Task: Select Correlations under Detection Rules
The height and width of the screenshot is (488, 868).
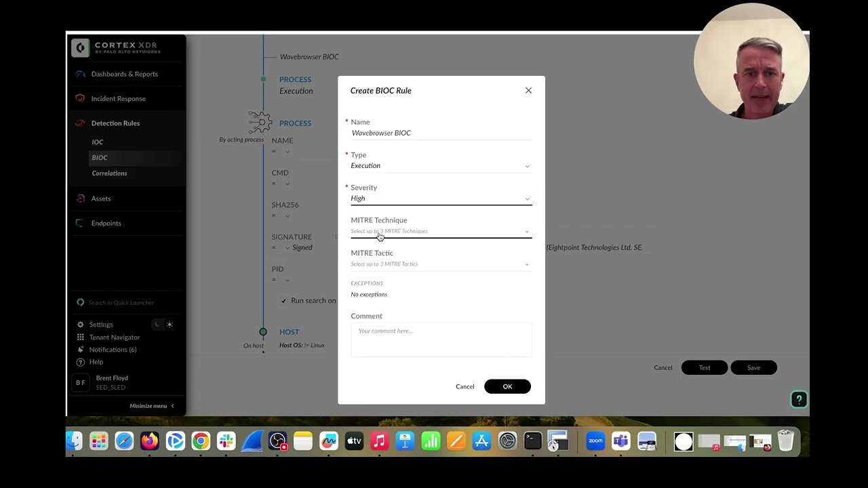Action: tap(109, 174)
